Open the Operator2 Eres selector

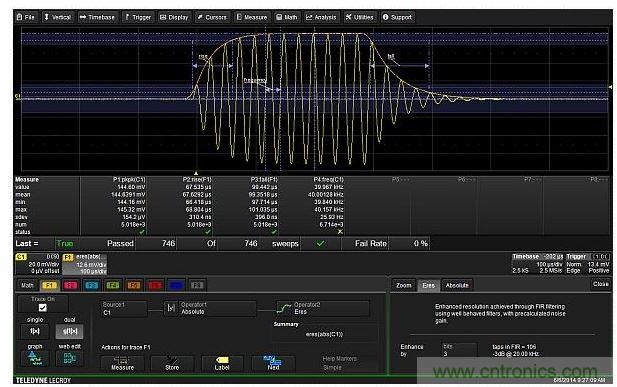tap(322, 308)
